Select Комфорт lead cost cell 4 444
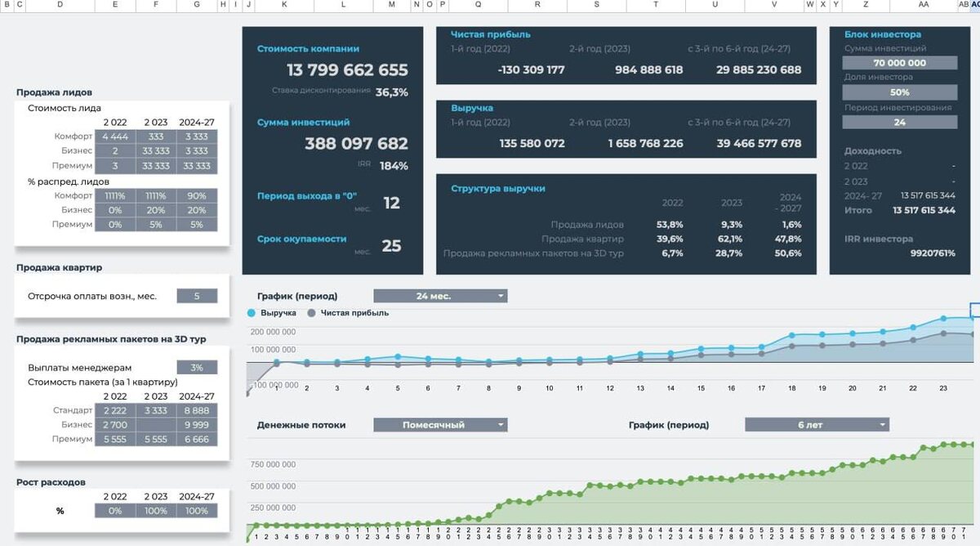980x546 pixels. point(115,136)
